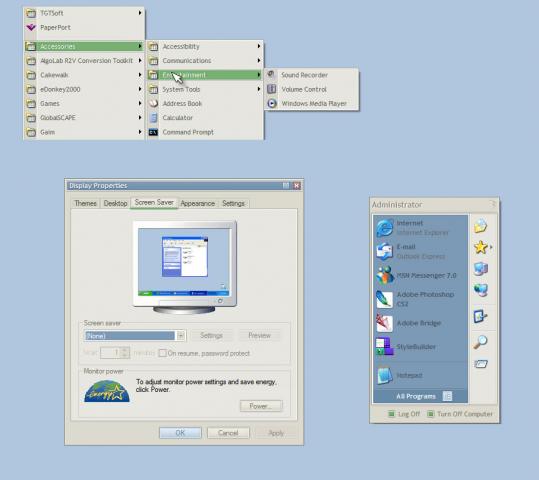The height and width of the screenshot is (480, 539).
Task: Open Adobe Bridge via its icon
Action: pyautogui.click(x=384, y=323)
